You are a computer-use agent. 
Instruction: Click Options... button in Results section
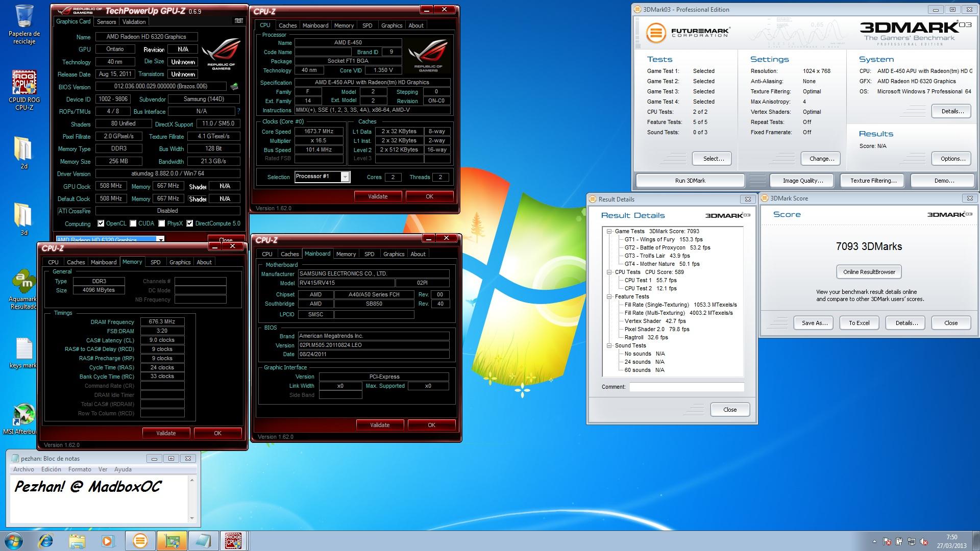[951, 159]
